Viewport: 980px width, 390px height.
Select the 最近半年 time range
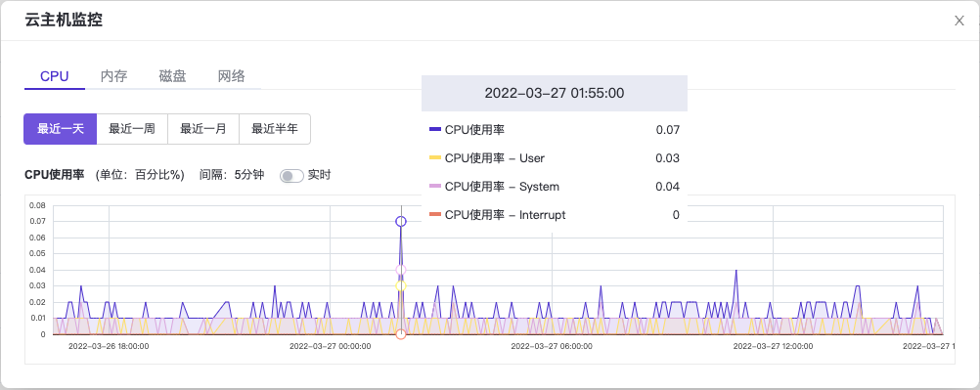point(275,129)
